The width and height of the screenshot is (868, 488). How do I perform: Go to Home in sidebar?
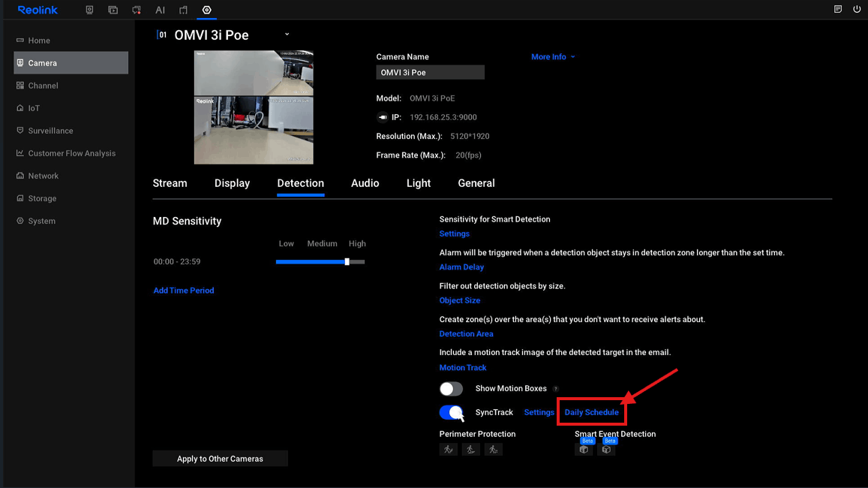tap(71, 41)
